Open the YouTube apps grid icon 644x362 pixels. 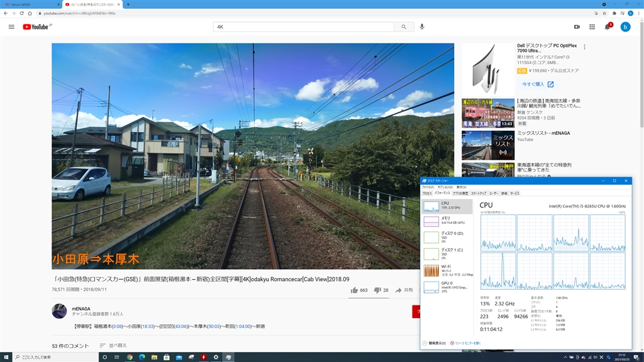pos(592,26)
